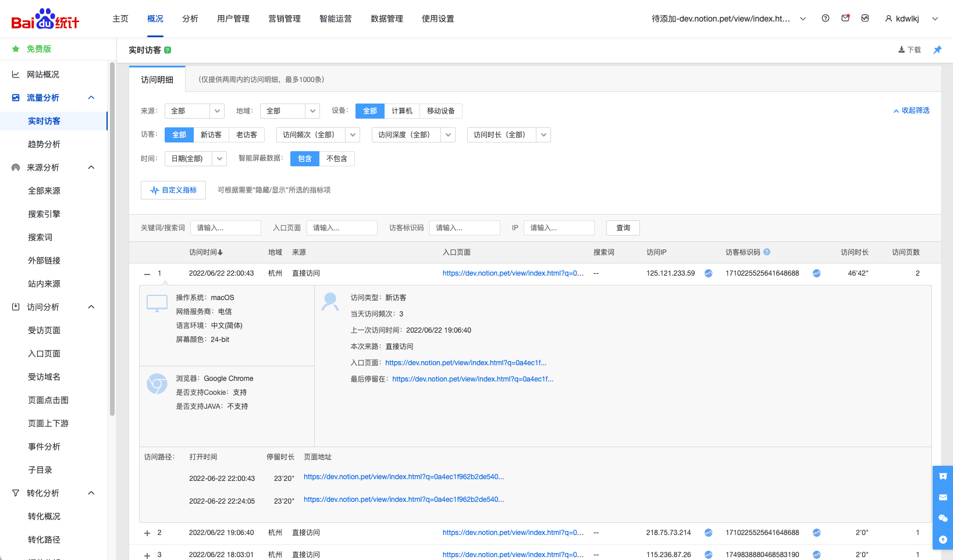Click the 查询 search button
The image size is (953, 560).
[623, 228]
